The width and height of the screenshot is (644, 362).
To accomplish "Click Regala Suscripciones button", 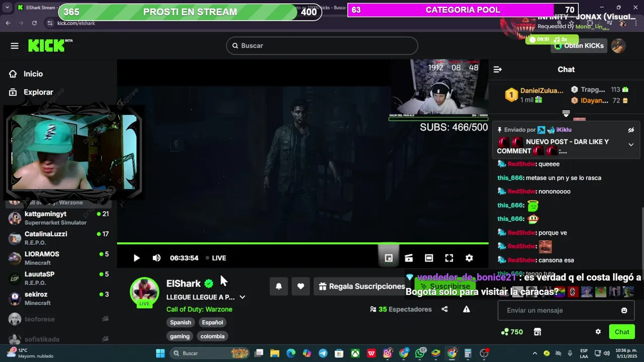I will point(361,286).
